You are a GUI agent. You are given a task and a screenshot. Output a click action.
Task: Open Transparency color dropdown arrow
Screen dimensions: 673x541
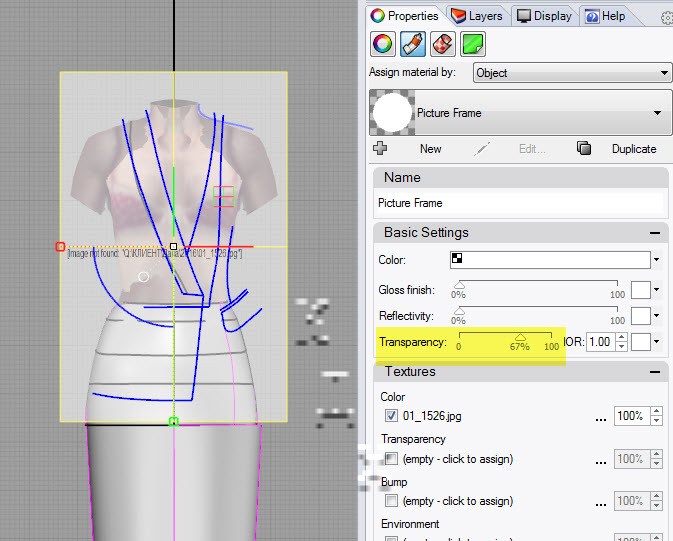(x=656, y=342)
